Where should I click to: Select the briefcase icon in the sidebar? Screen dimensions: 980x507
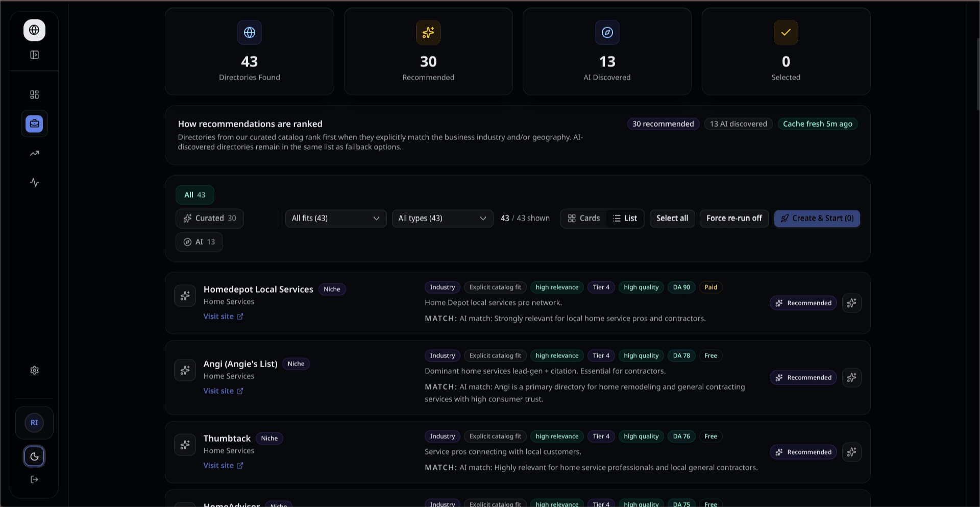[34, 124]
